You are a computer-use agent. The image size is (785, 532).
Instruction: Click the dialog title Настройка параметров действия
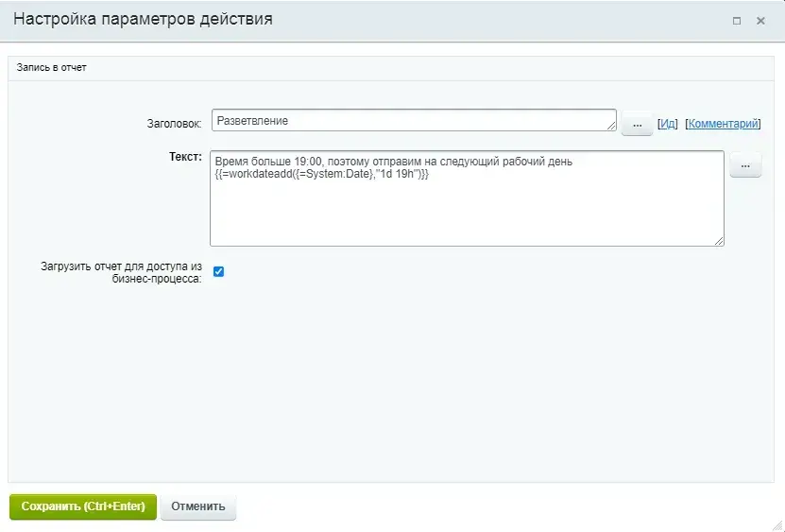point(144,19)
